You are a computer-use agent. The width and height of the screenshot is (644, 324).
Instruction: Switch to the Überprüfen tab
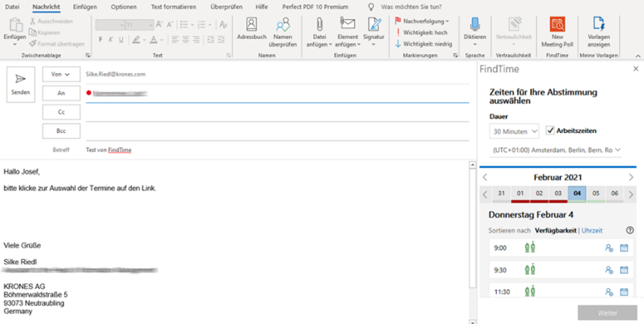226,7
